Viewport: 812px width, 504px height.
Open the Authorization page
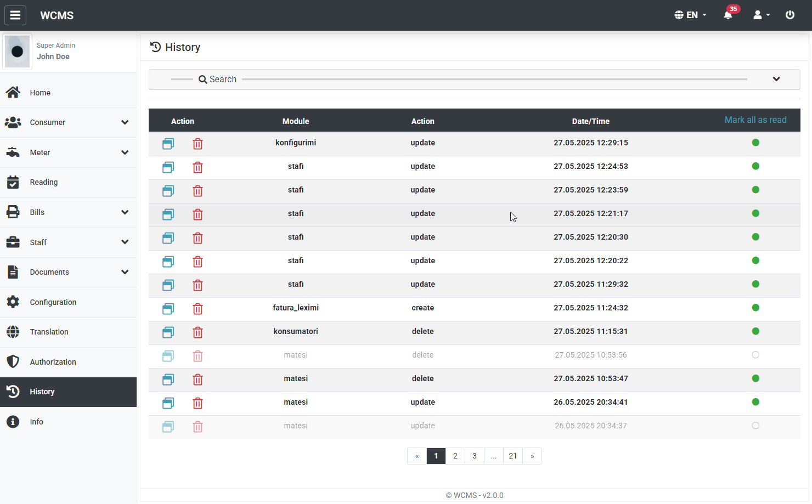click(68, 362)
